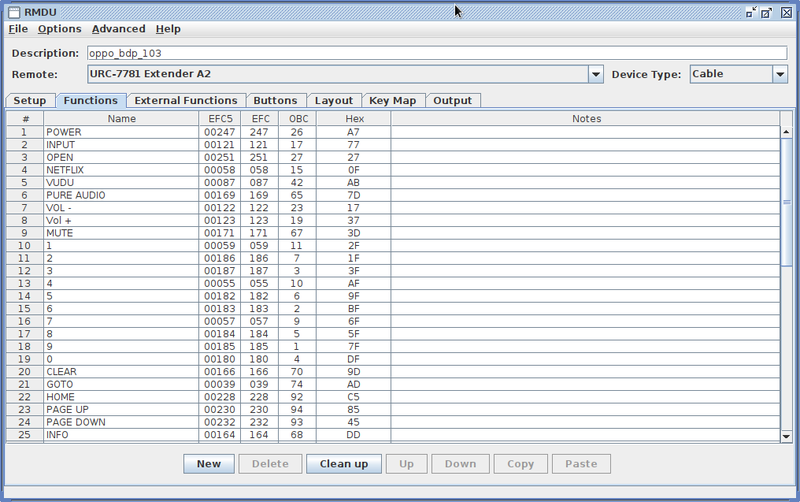Select the PURE AUDIO function name
The height and width of the screenshot is (502, 800).
121,195
